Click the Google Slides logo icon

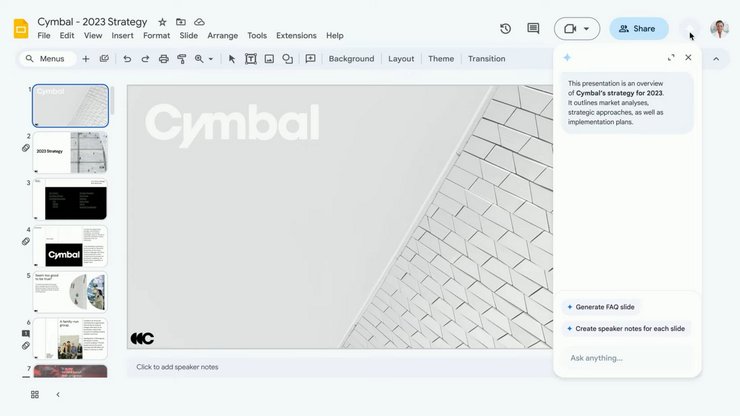coord(21,28)
